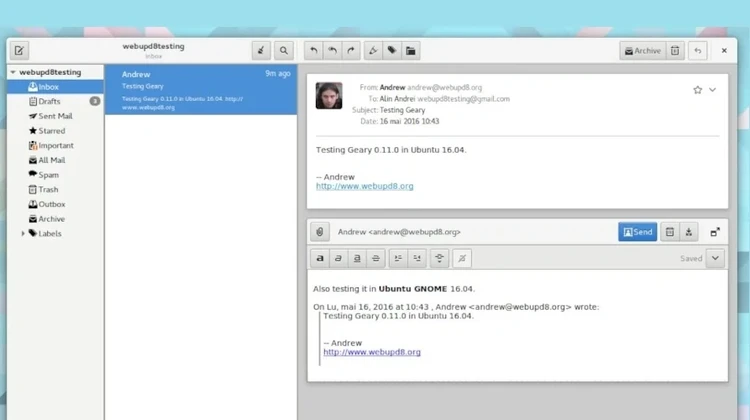Viewport: 750px width, 420px height.
Task: Open the label conversation tag icon
Action: tap(392, 51)
